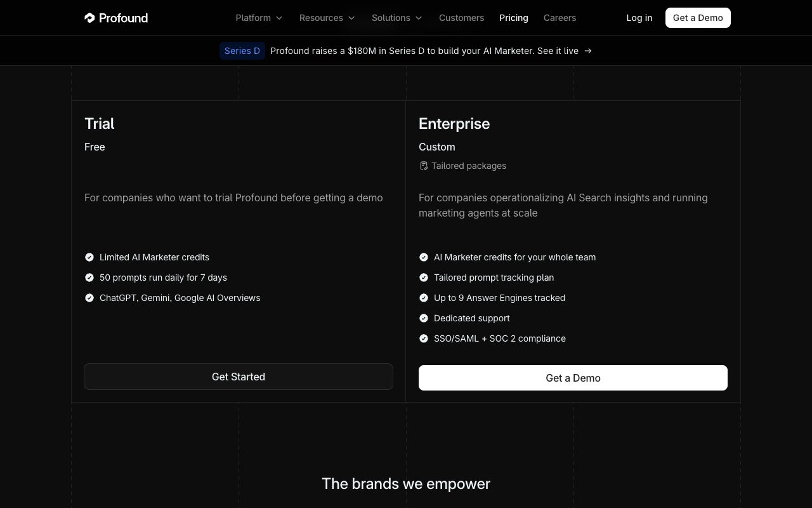Click the text '50 prompts run daily for 7 days'

pyautogui.click(x=163, y=277)
